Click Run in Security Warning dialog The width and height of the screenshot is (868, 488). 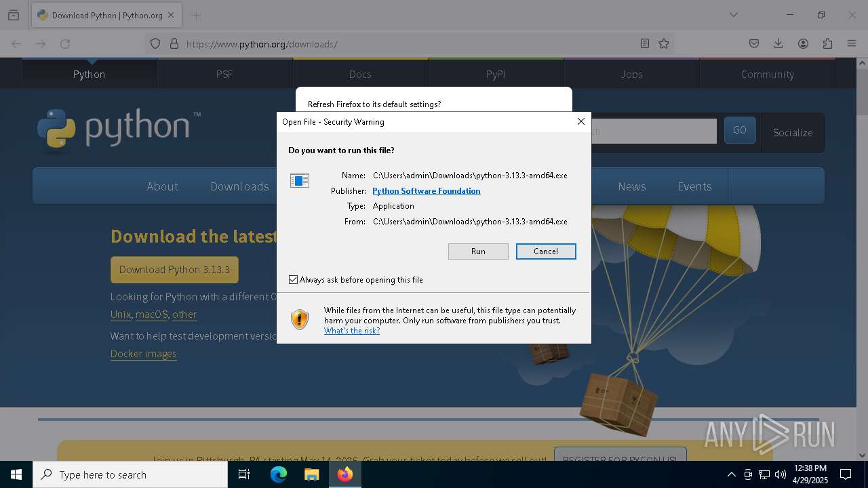coord(478,251)
